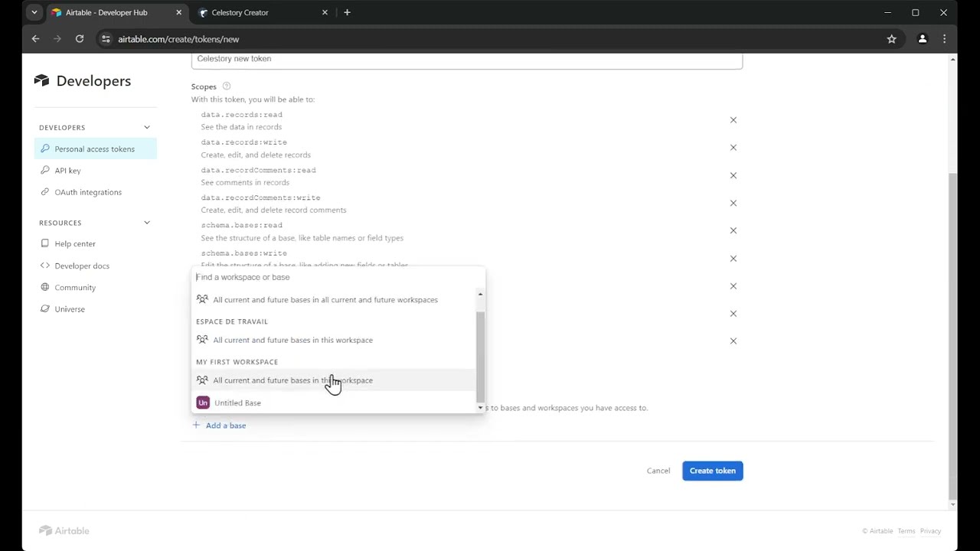Select all bases under Espace de travail
Image resolution: width=980 pixels, height=551 pixels.
pos(334,340)
